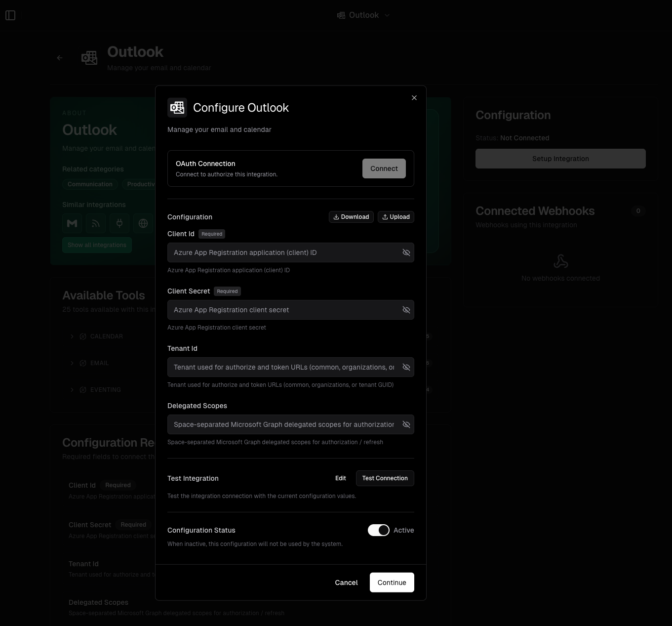Click the Test Connection button
The image size is (672, 626).
click(x=385, y=478)
